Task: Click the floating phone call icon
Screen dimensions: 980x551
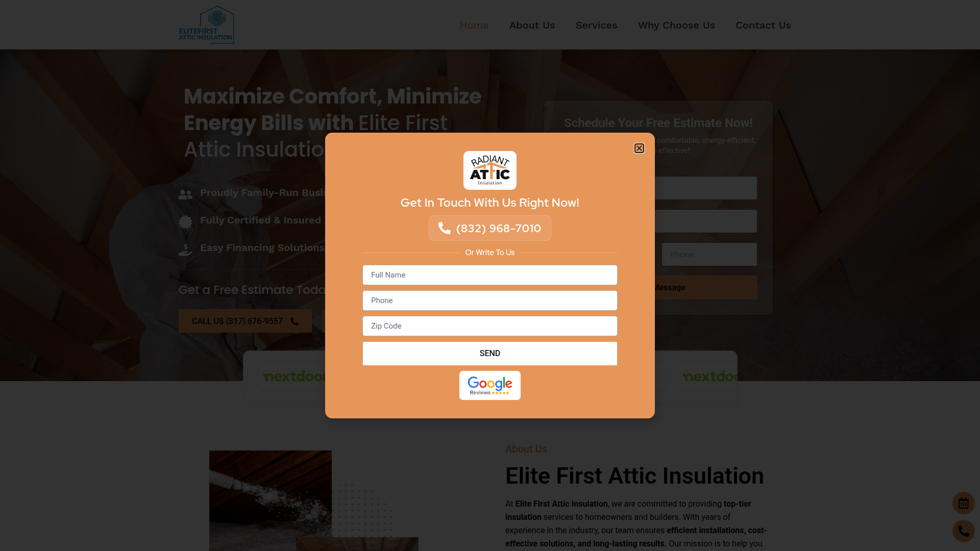Action: coord(964,531)
